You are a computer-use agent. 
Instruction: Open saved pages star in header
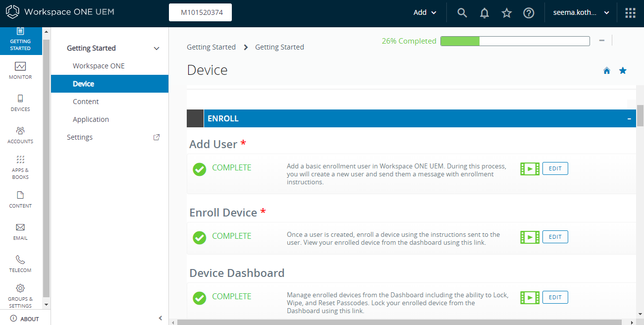tap(506, 13)
